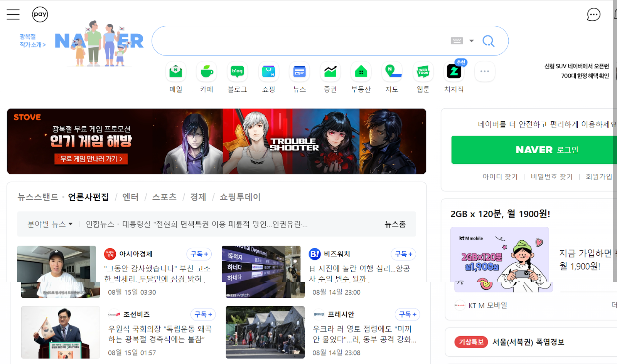The width and height of the screenshot is (617, 364).
Task: Click the 무료 게임 만나러 가기 banner button
Action: pyautogui.click(x=91, y=159)
